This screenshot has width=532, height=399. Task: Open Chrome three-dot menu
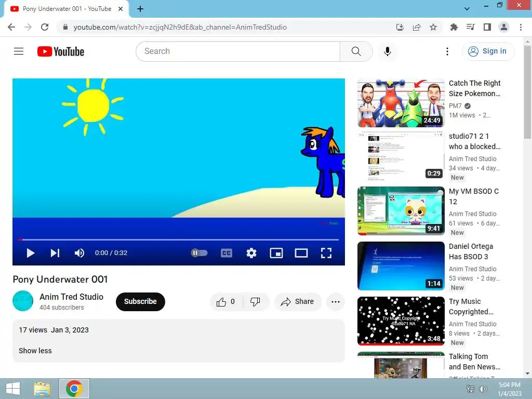coord(521,27)
